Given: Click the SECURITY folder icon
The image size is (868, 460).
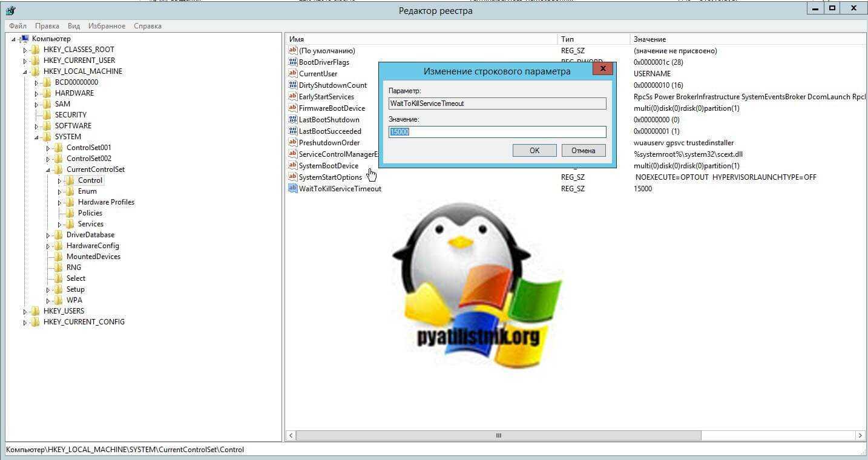Looking at the screenshot, I should (47, 115).
